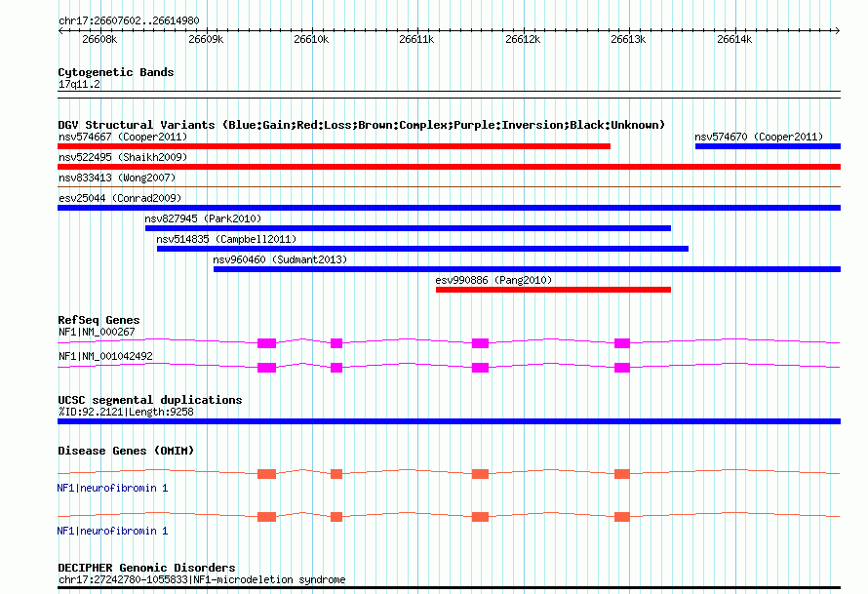
Task: Open the upper NF1|neurofibromin 1 link
Action: click(x=112, y=488)
